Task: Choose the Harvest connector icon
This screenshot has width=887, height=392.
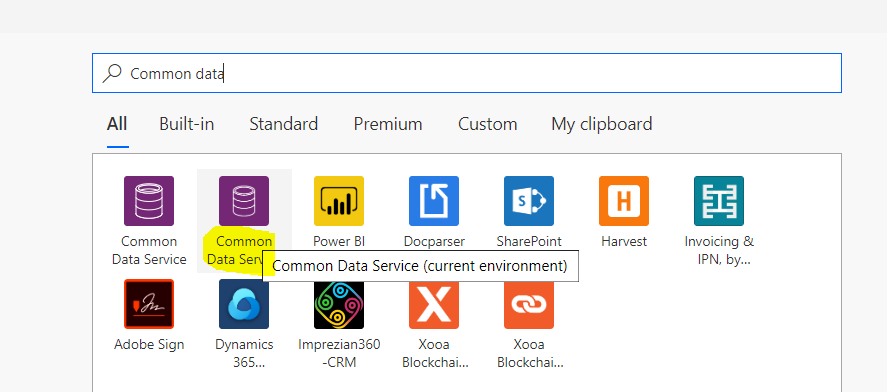Action: 624,201
